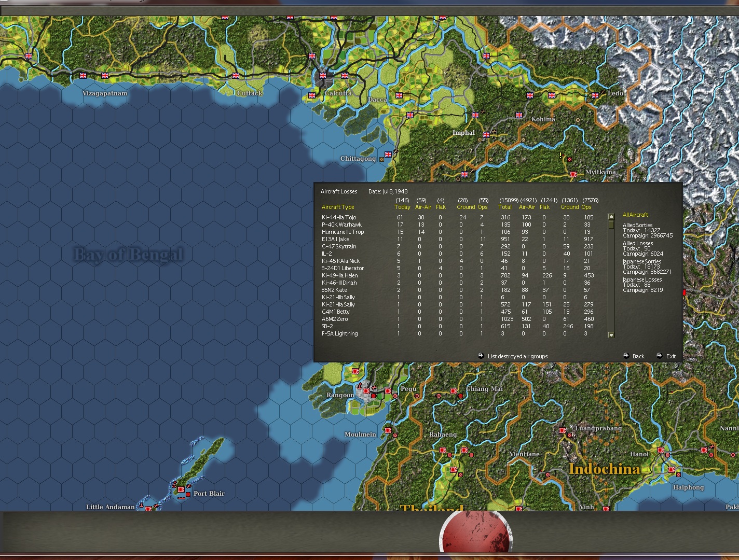Screen dimensions: 739x560
Task: Click the yellow exclamation marker near Myitkyina
Action: (x=560, y=155)
